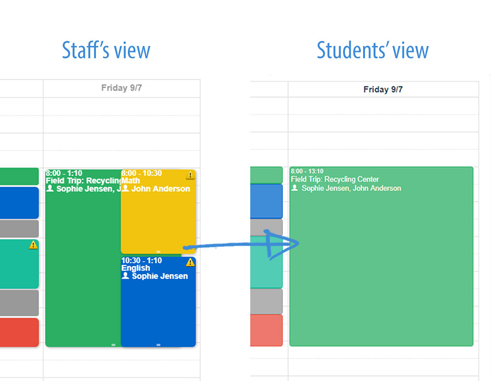This screenshot has width=500, height=381.
Task: Open the yellow Math 8:00 - 10:30 event
Action: tap(158, 212)
